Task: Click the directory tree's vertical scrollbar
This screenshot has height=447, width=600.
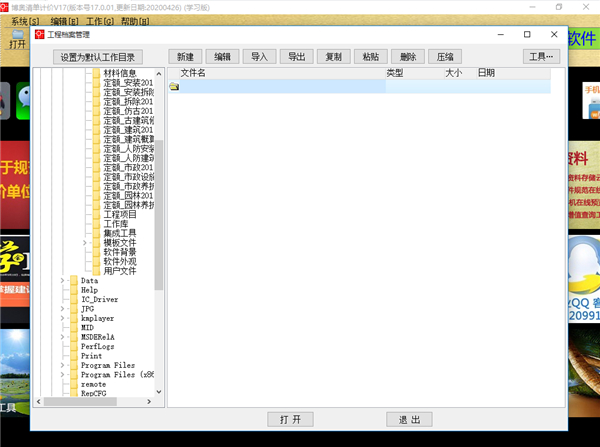Action: [158, 200]
